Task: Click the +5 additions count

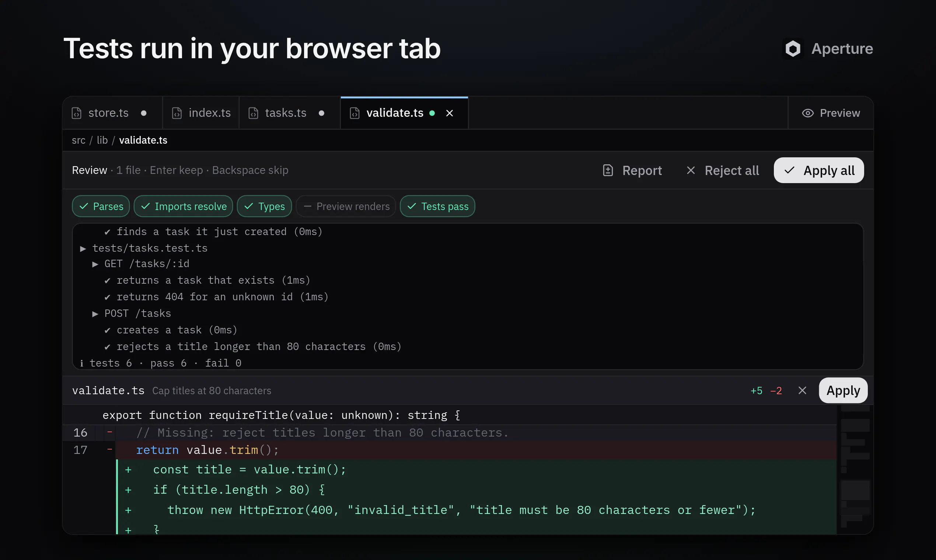Action: (756, 391)
